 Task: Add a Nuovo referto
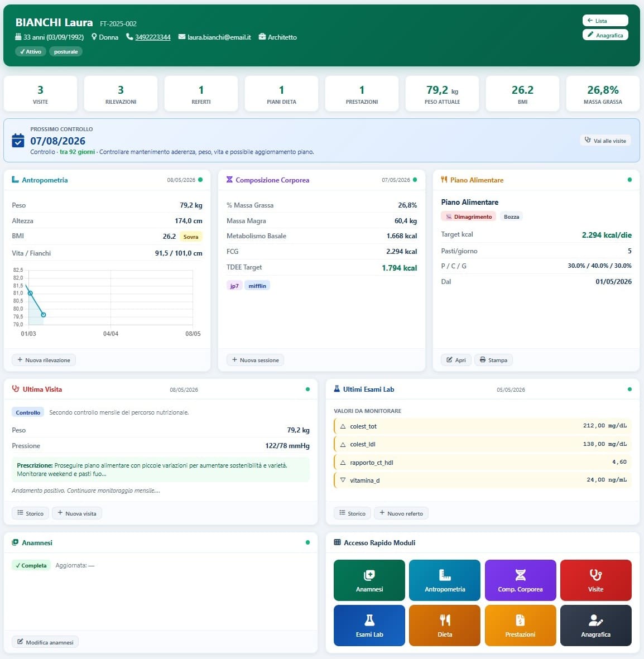[x=401, y=513]
